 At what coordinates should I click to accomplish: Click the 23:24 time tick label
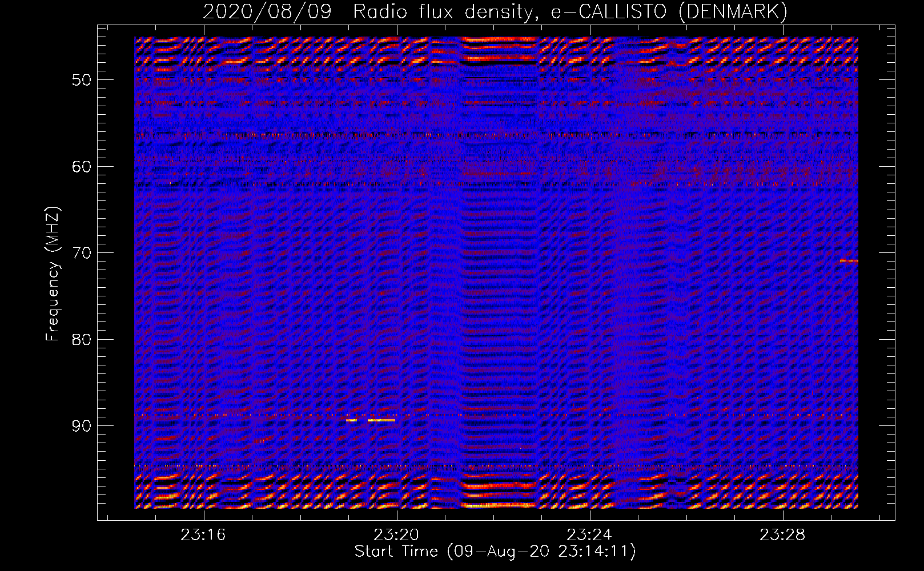pos(589,535)
